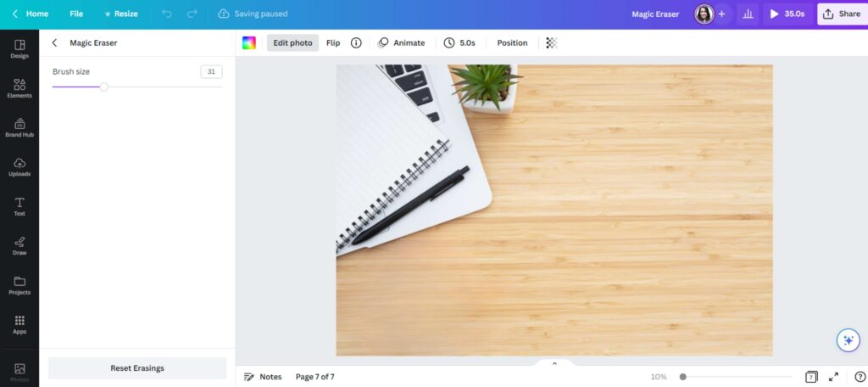Viewport: 868px width, 387px height.
Task: Open the File menu
Action: [x=76, y=14]
